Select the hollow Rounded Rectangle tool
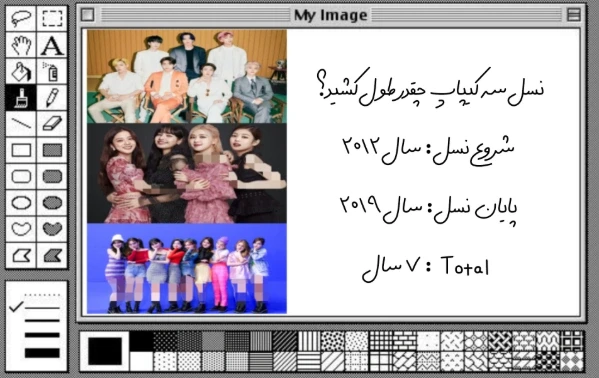This screenshot has width=599, height=378. click(x=21, y=176)
